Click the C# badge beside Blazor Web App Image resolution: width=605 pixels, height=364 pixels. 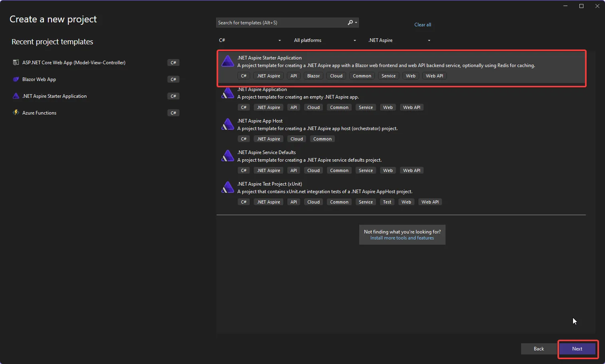click(173, 79)
